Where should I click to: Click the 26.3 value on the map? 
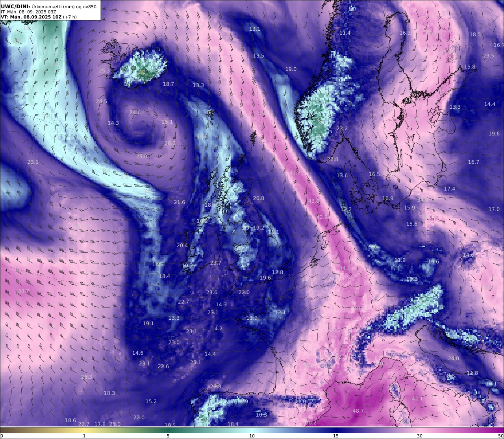(x=87, y=377)
